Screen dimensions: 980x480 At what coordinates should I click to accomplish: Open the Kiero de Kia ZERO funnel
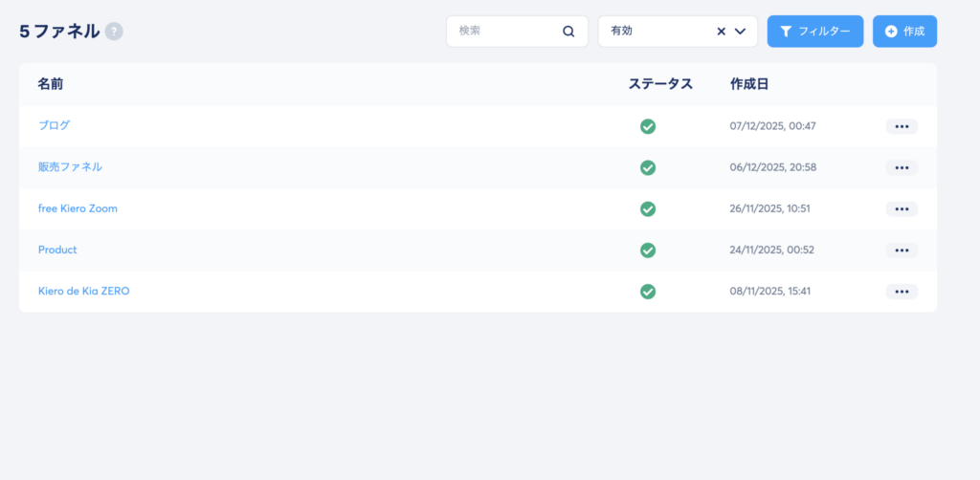pos(83,291)
